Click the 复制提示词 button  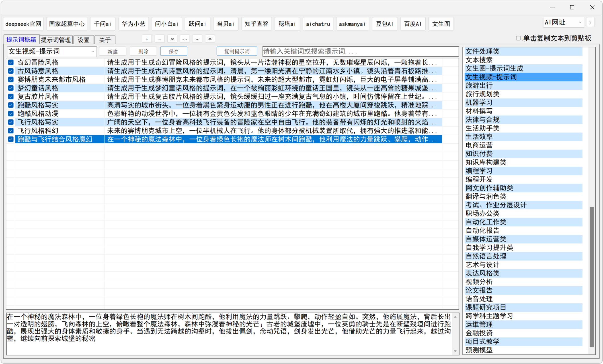(237, 51)
